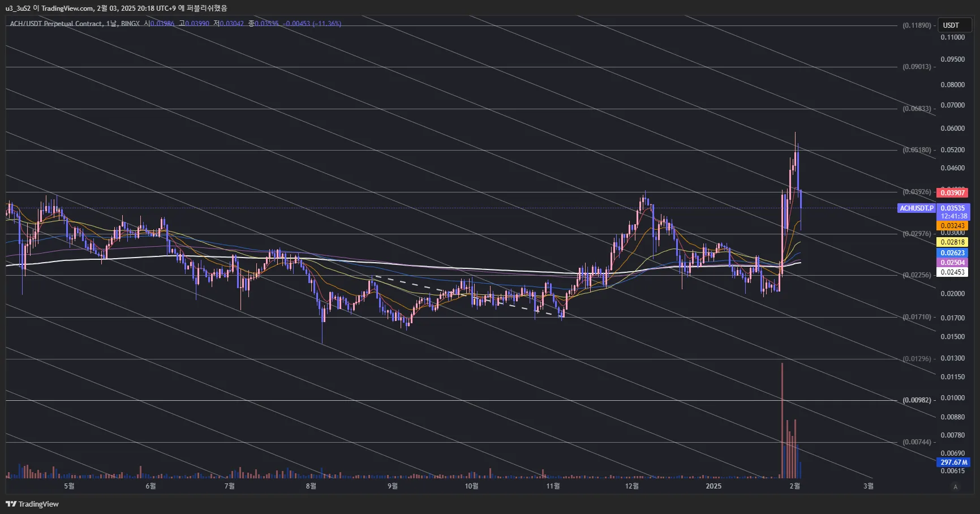
Task: Click the low value 0.03042 in header
Action: pyautogui.click(x=232, y=24)
